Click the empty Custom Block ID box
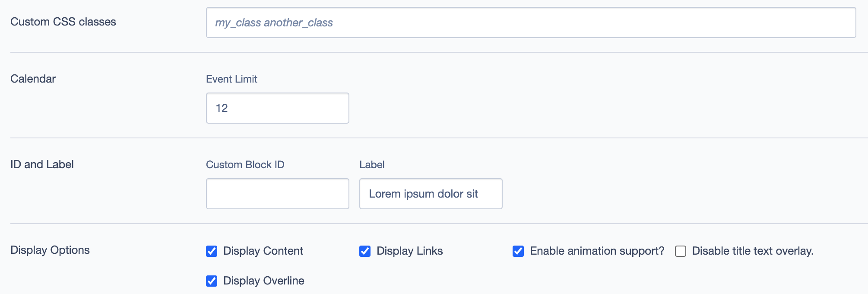The image size is (868, 294). pos(277,194)
